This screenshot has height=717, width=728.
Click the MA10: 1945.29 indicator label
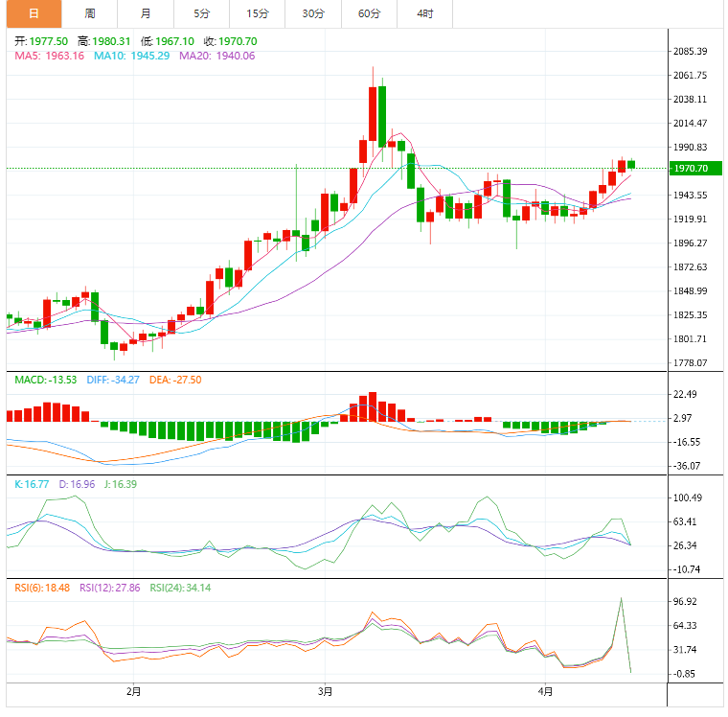coord(132,56)
